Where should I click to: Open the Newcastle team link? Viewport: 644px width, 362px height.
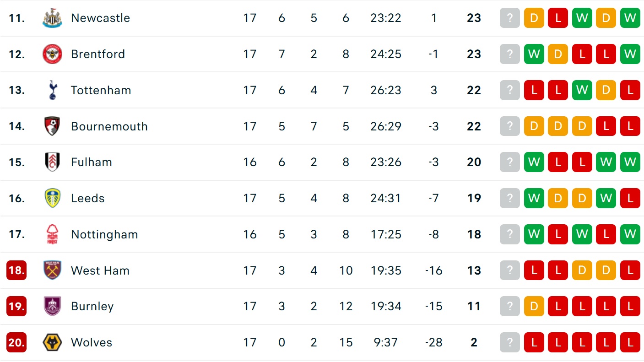coord(100,18)
